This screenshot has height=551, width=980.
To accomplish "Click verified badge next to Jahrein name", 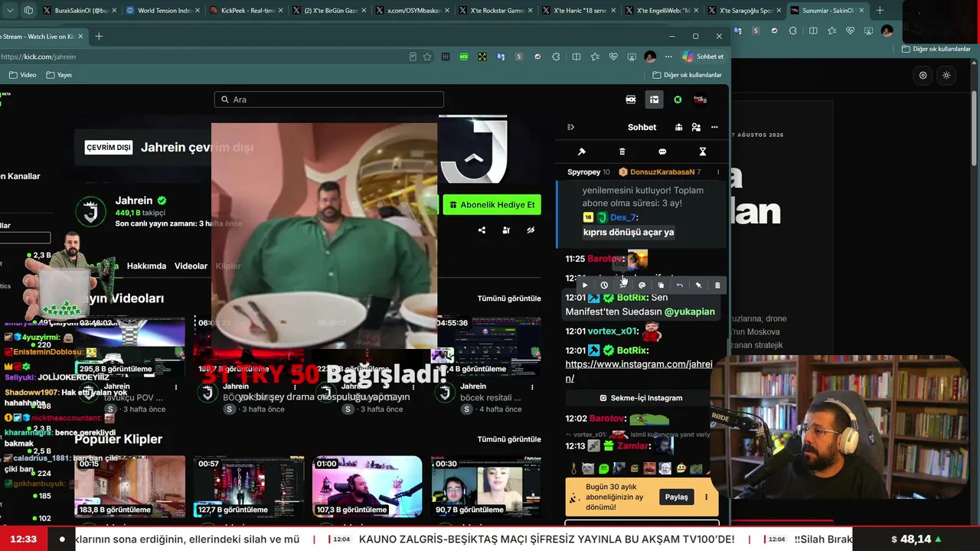I will [x=162, y=201].
